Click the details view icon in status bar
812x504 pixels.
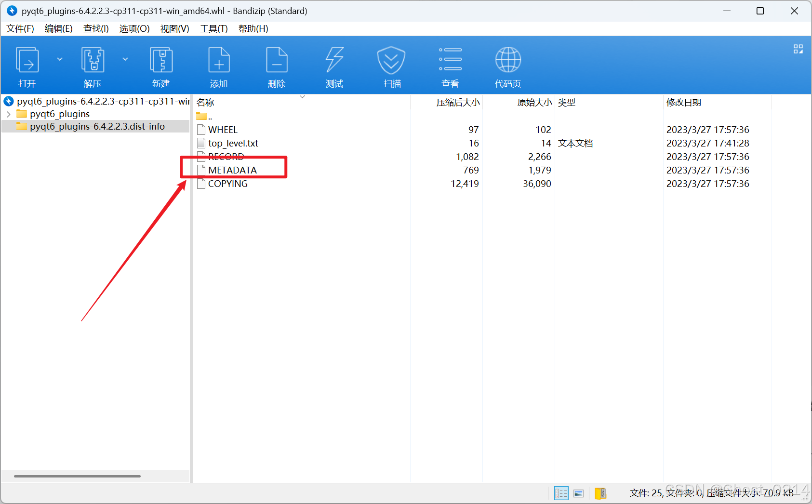pos(561,493)
